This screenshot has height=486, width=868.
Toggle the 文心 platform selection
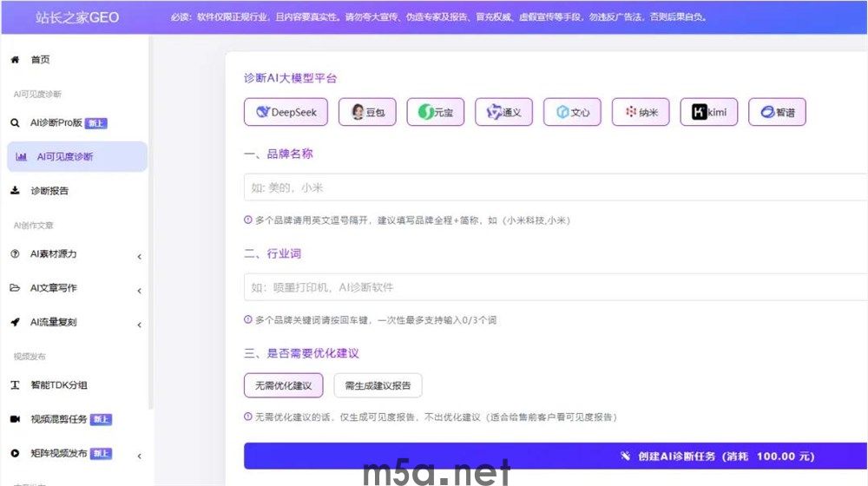tap(572, 112)
